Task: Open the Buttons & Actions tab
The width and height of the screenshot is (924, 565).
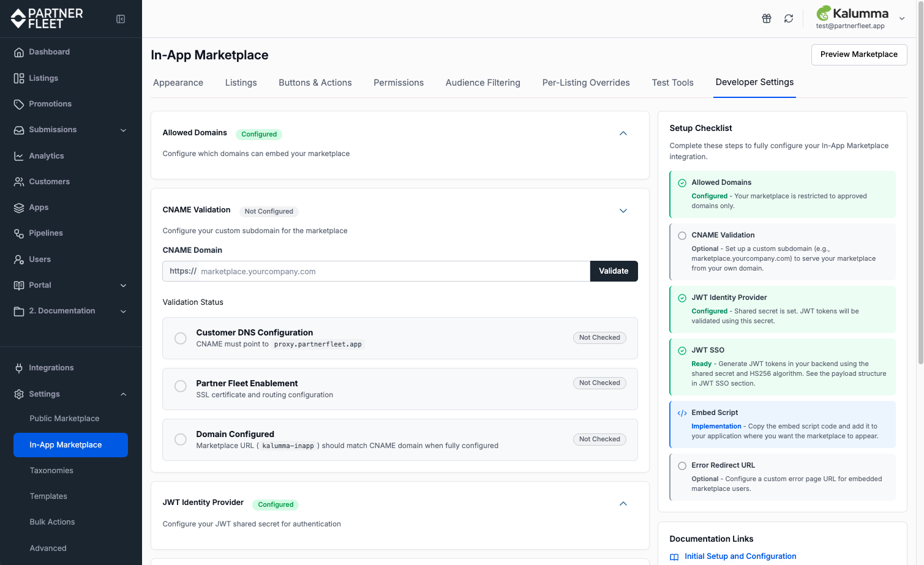Action: coord(315,83)
